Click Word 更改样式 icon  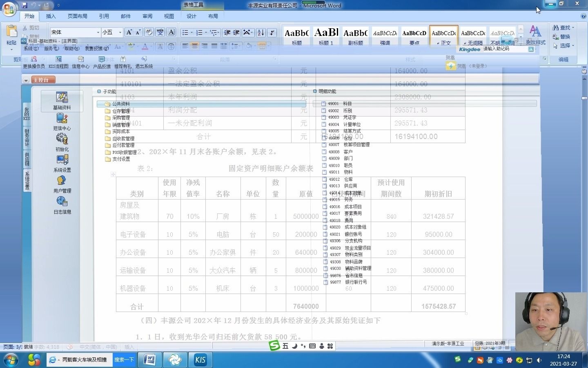[535, 35]
